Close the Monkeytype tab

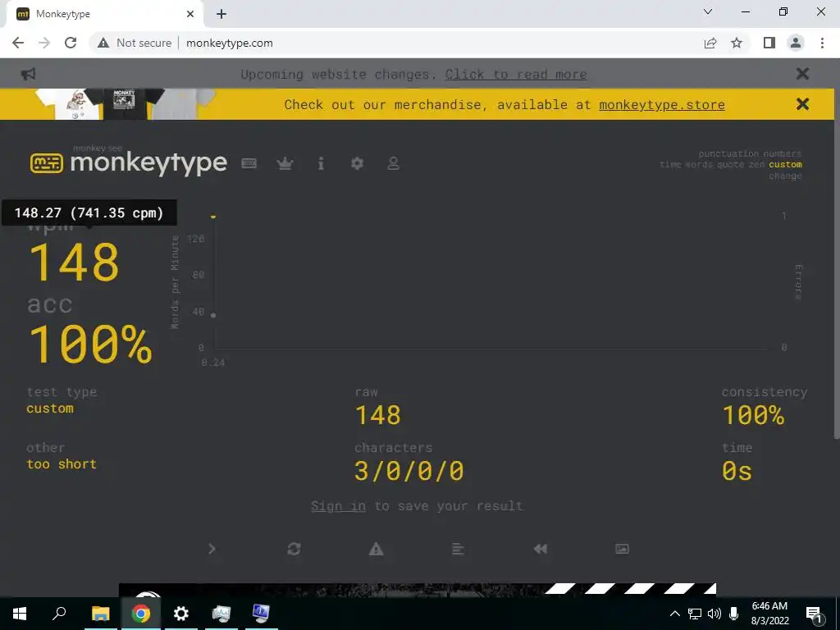coord(190,14)
